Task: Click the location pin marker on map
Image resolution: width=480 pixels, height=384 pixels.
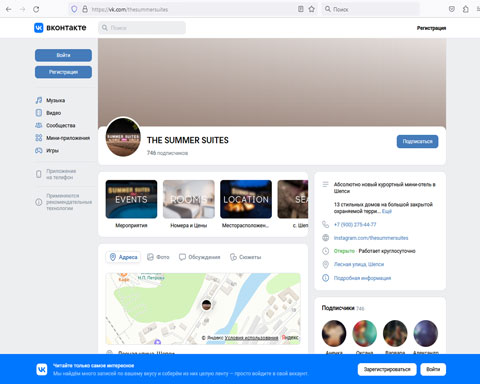Action: pos(206,305)
